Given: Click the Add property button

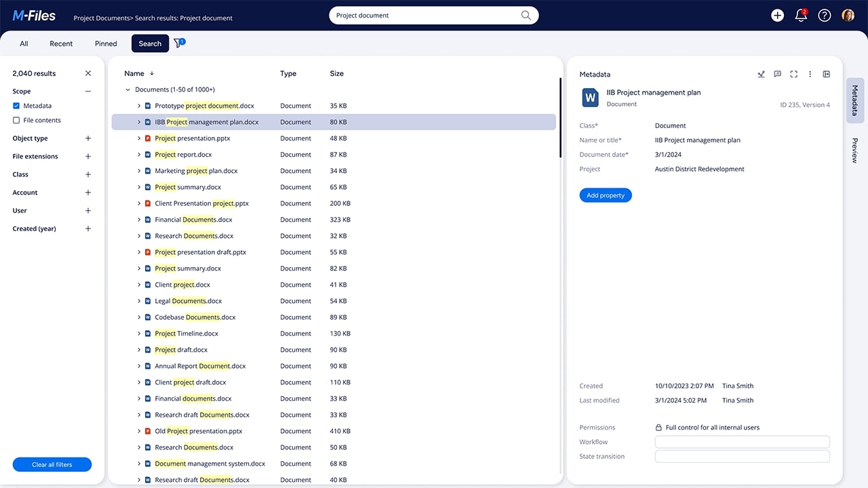Looking at the screenshot, I should click(605, 195).
